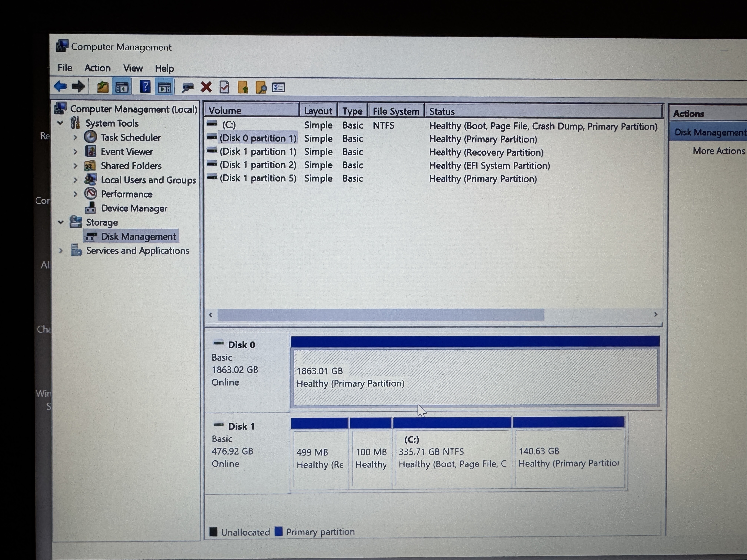Expand Services and Applications node
The width and height of the screenshot is (747, 560).
click(61, 251)
